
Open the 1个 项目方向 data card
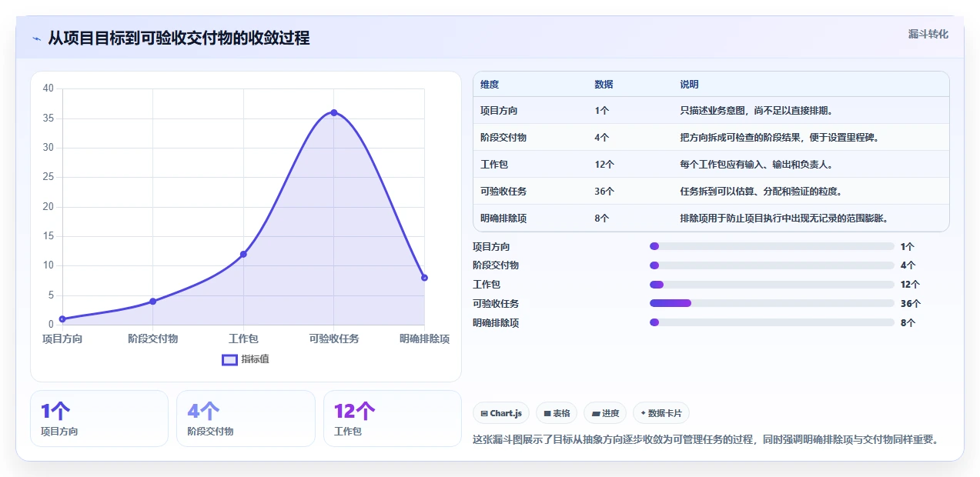tap(99, 419)
